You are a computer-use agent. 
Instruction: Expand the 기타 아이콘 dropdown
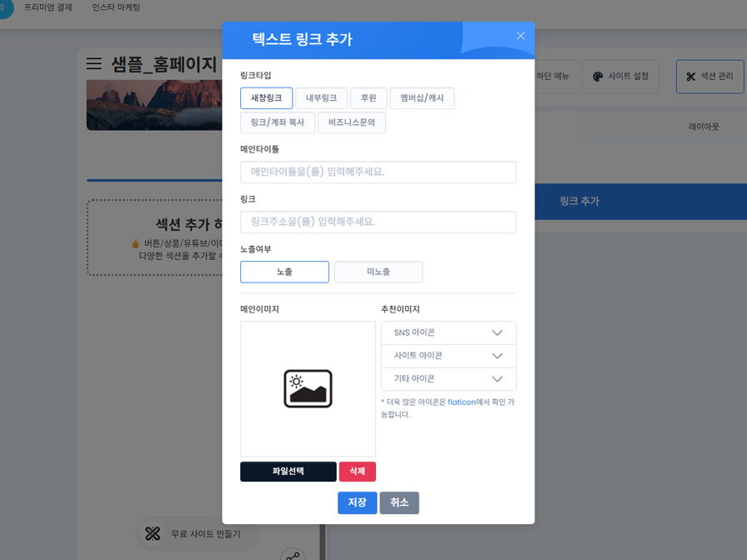[x=449, y=379]
